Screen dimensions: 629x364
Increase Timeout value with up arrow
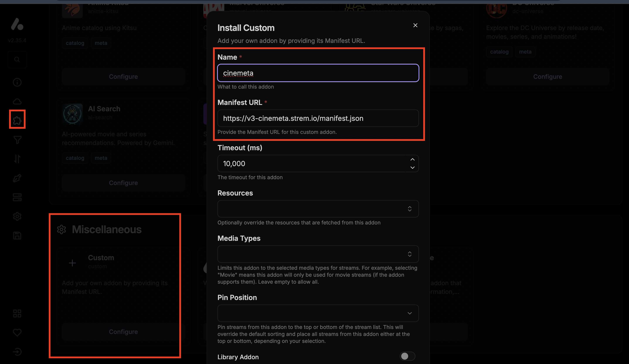tap(412, 160)
